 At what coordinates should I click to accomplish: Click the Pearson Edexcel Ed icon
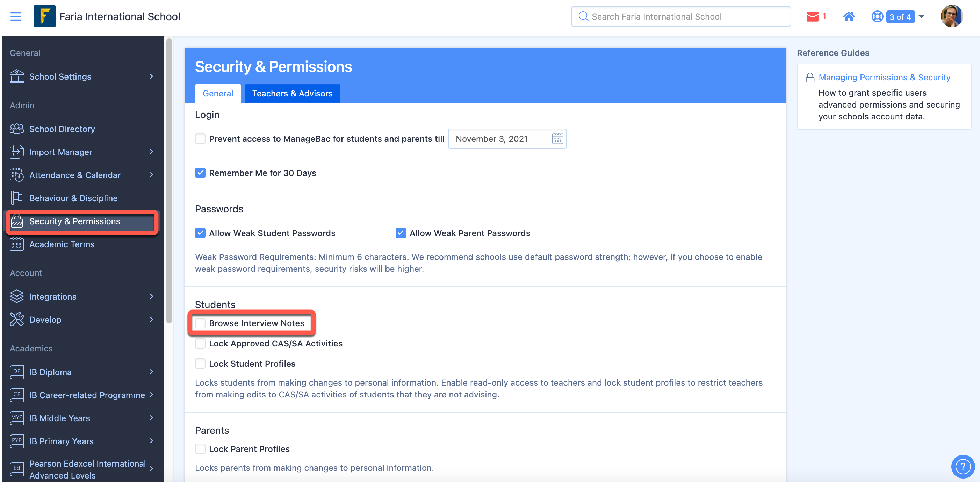(16, 469)
